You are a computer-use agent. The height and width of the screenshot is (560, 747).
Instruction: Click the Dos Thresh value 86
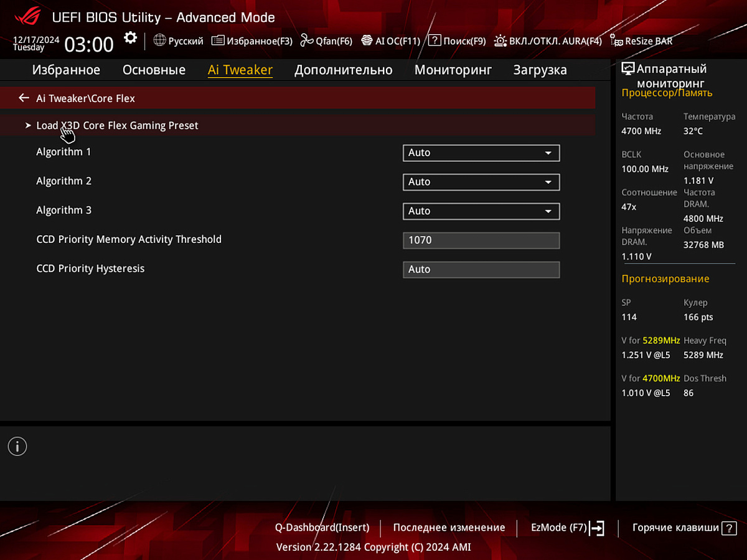[688, 393]
